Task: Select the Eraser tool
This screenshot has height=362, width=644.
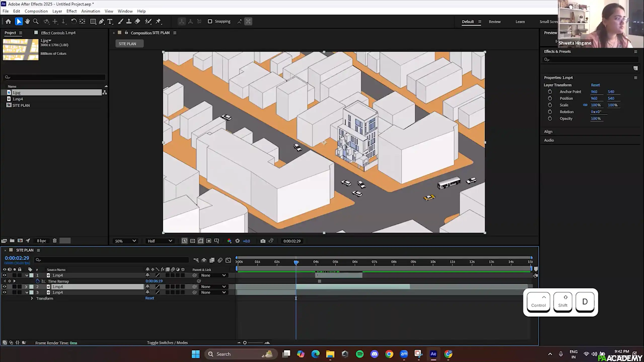Action: point(137,21)
